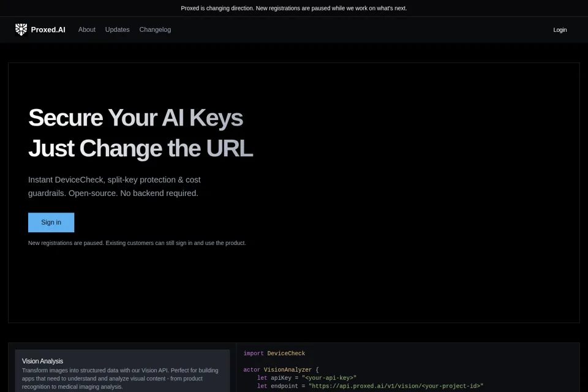The image size is (588, 392).
Task: Go to the Updates page
Action: 117,29
